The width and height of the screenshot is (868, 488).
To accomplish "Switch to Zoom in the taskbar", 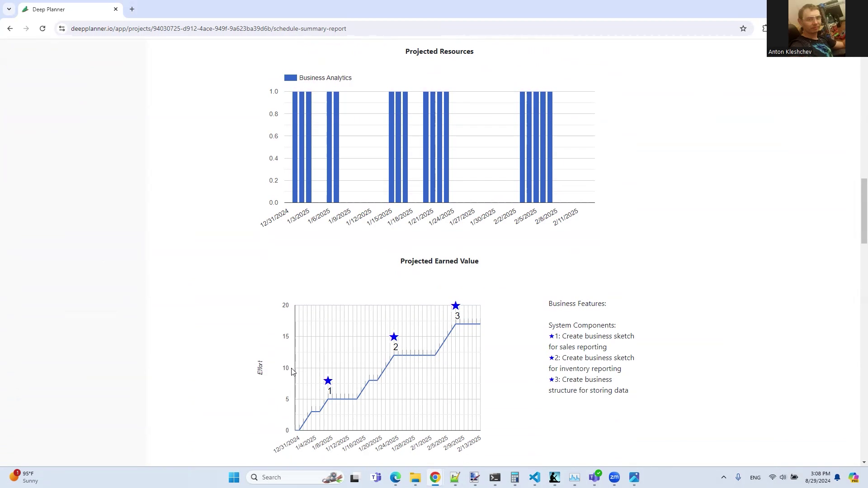I will (614, 478).
